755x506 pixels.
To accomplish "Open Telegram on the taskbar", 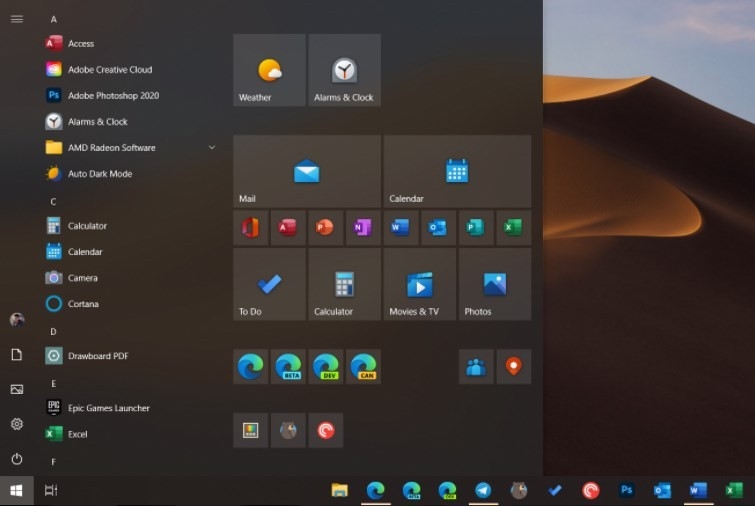I will pyautogui.click(x=483, y=491).
